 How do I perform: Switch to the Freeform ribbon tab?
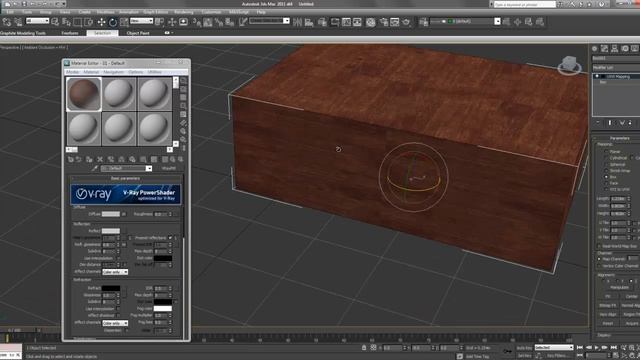[70, 33]
